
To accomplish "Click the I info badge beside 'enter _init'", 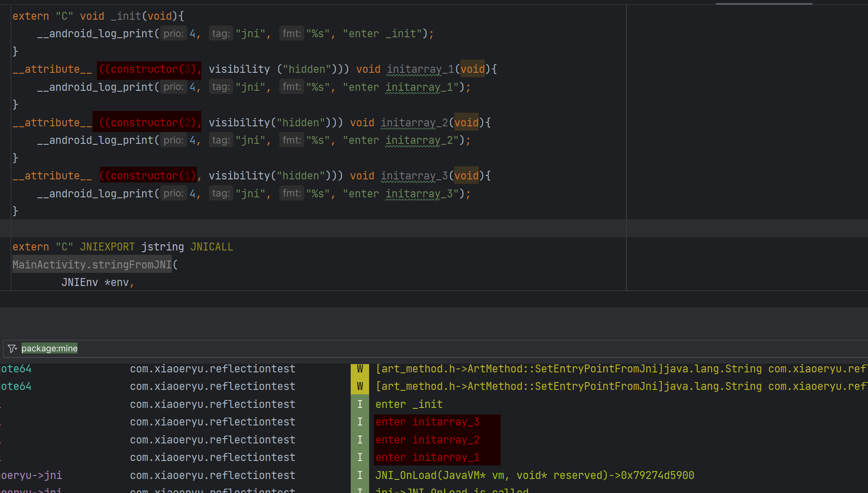I will point(360,404).
